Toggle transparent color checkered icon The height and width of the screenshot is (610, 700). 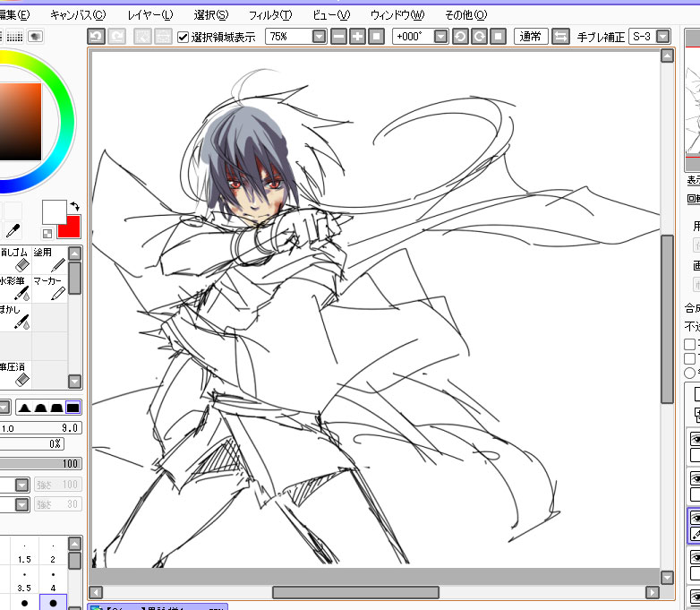pos(47,233)
